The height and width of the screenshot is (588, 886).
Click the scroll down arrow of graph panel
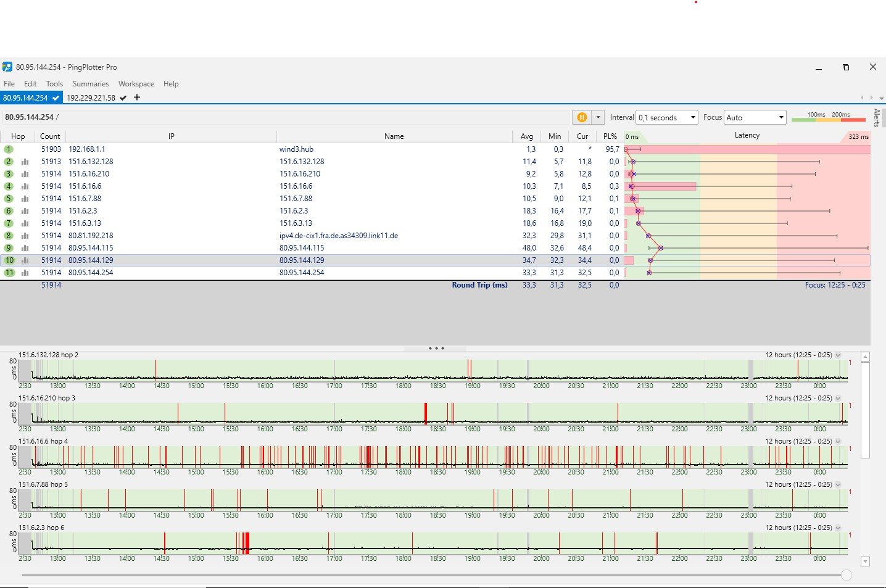click(x=865, y=561)
